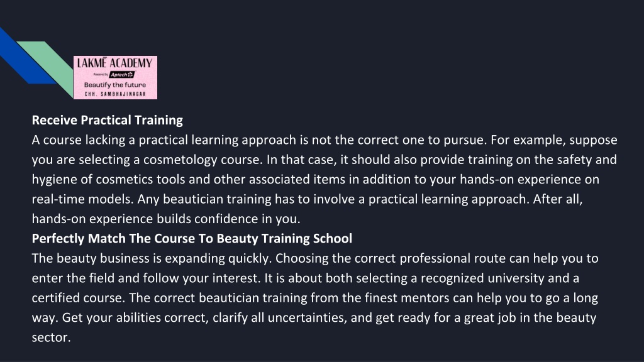Click the line starting 'real-time models. Any beautician'
Viewport: 644px width, 362px height.
[x=307, y=199]
